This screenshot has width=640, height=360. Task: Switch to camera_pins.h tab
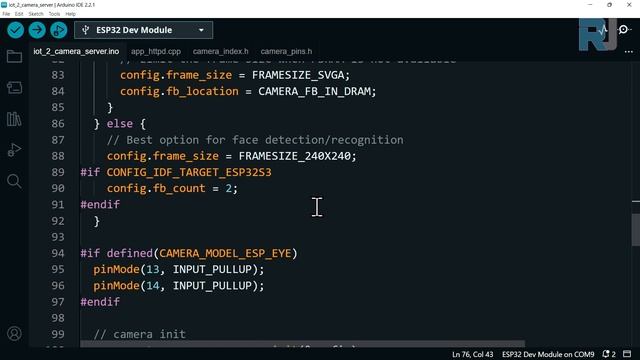[286, 51]
